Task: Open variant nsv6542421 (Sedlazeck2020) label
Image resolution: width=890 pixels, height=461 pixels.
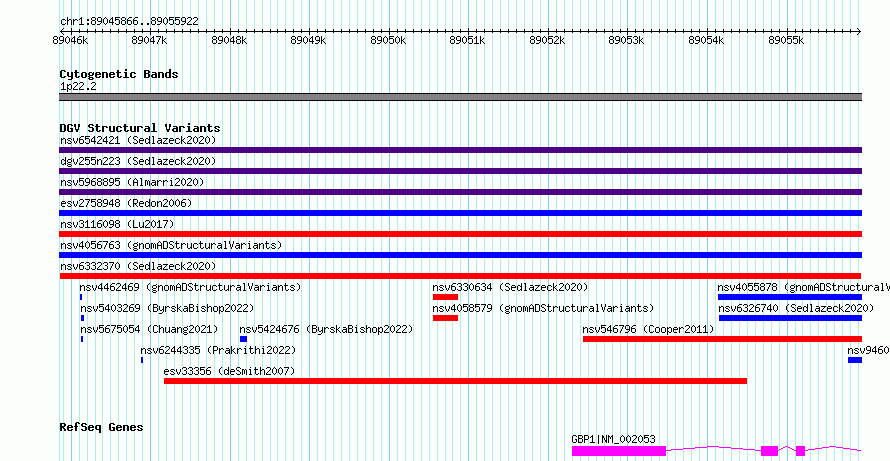Action: [138, 140]
